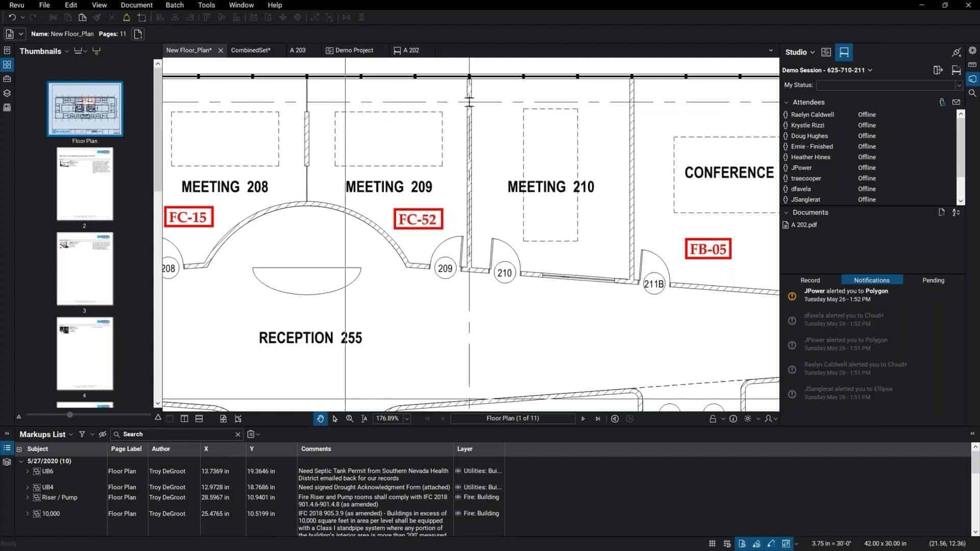Select the crop/snapshot tool in toolbar
The height and width of the screenshot is (551, 980).
[x=142, y=17]
